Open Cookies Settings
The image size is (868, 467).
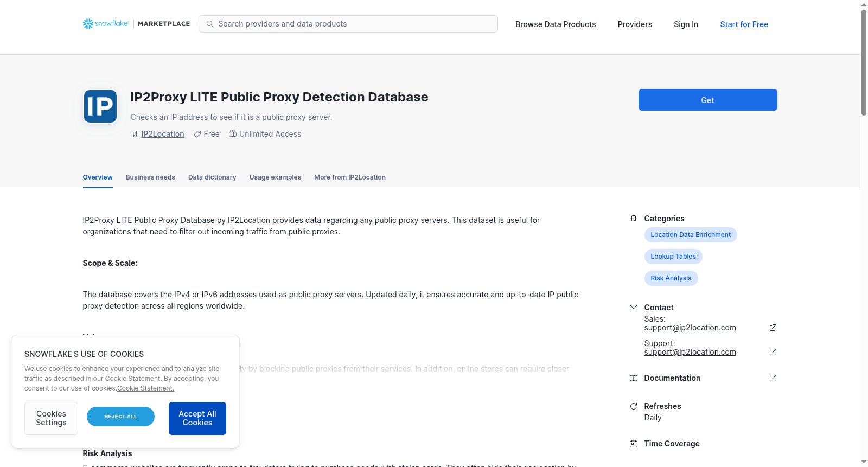[x=51, y=418]
